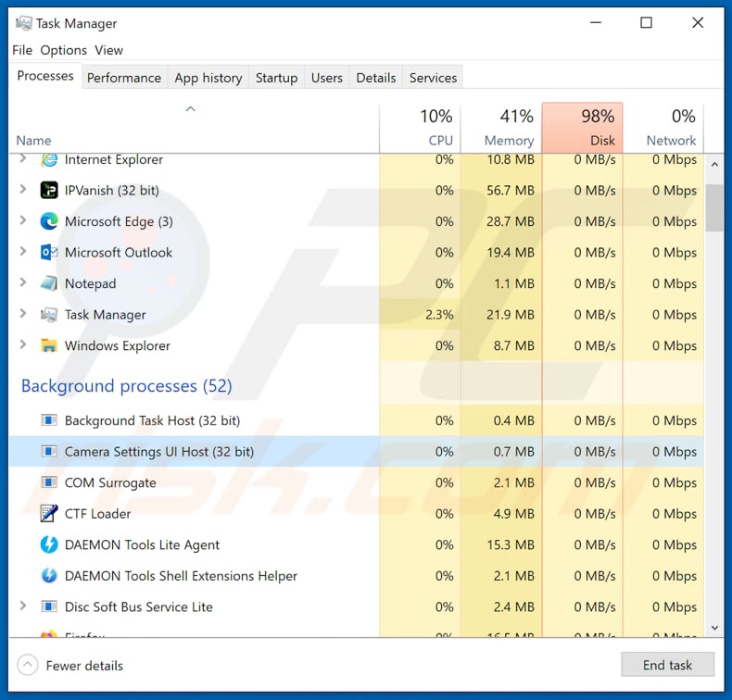
Task: Select Background Task Host (32 bit) name
Action: pyautogui.click(x=152, y=420)
